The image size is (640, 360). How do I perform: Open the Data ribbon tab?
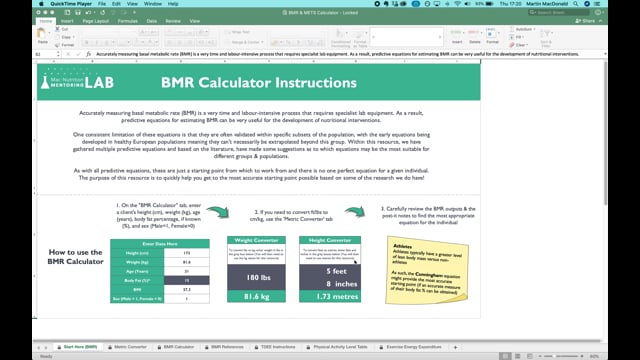[x=151, y=21]
